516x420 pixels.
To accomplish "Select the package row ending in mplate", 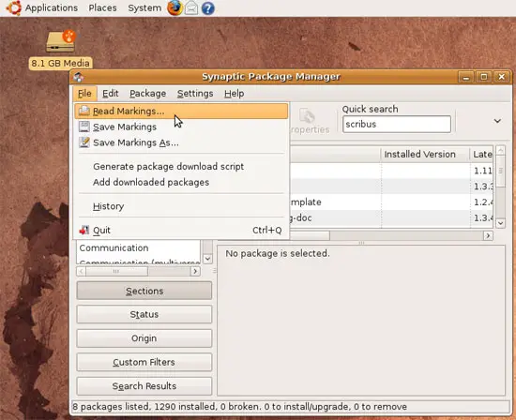I will (391, 202).
